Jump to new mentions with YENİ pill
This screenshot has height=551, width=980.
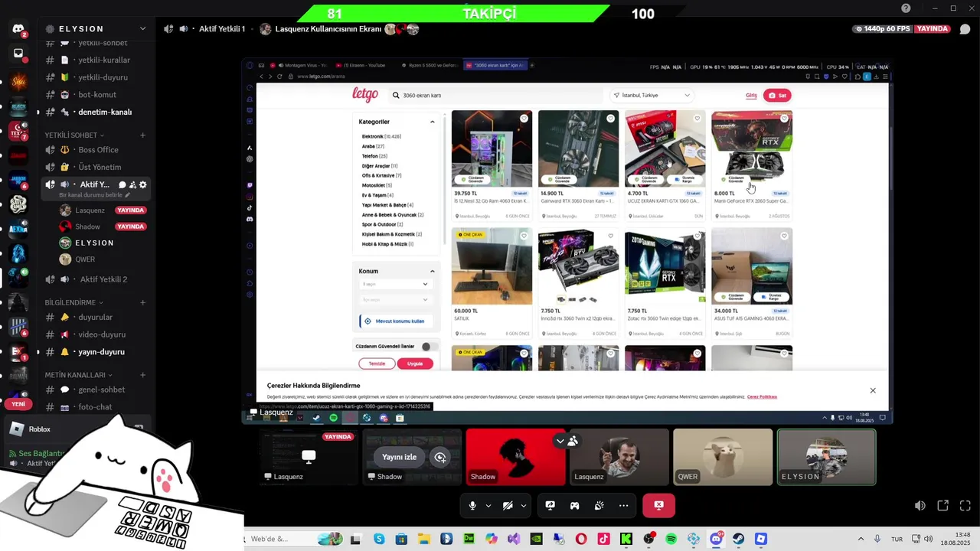18,404
